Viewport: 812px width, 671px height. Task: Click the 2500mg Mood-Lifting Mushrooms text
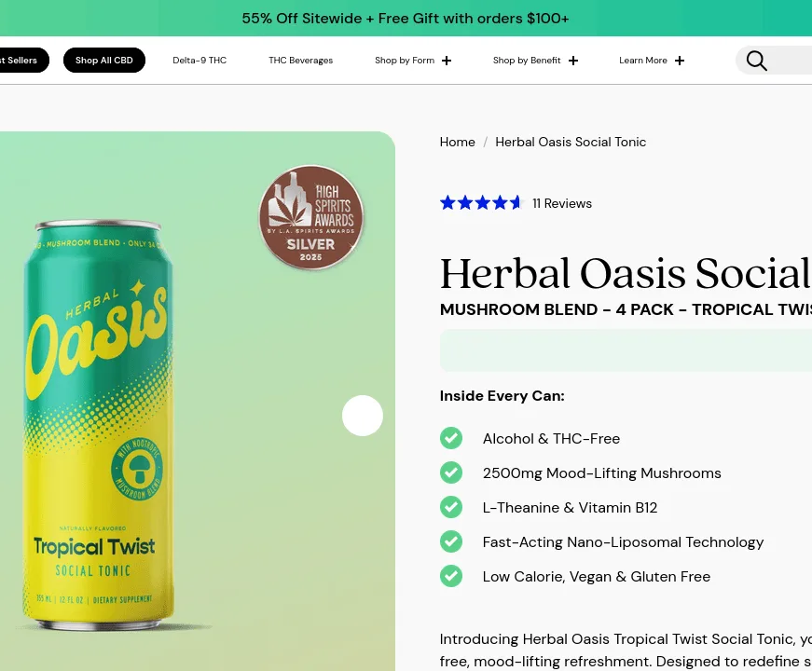click(x=601, y=473)
